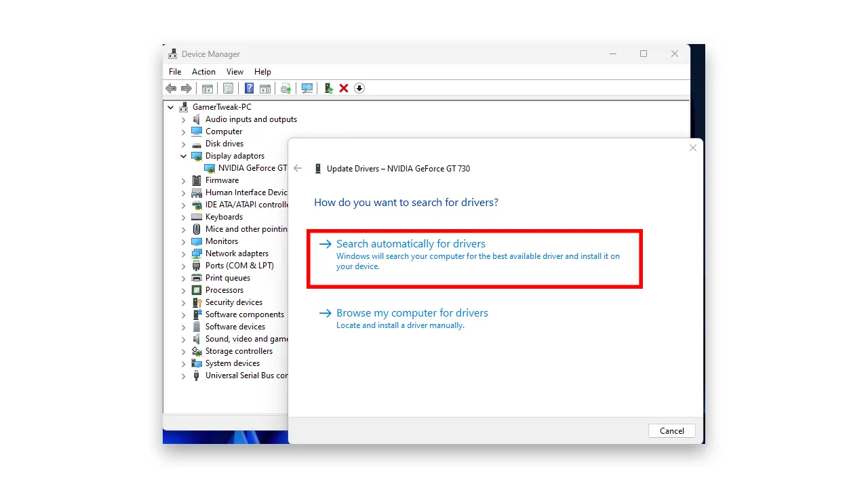Click the Forward arrow in Device Manager toolbar

coord(186,88)
